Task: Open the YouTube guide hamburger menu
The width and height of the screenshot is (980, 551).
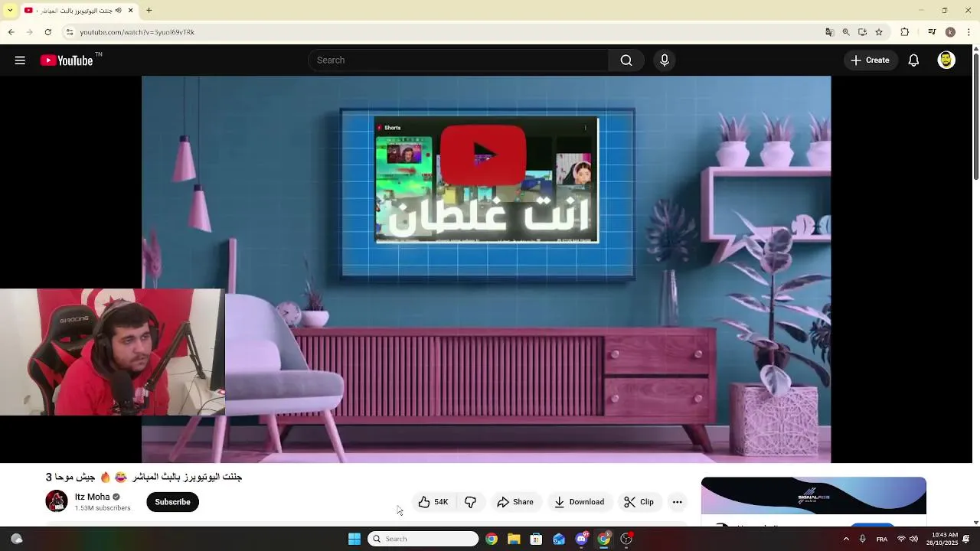Action: [20, 60]
